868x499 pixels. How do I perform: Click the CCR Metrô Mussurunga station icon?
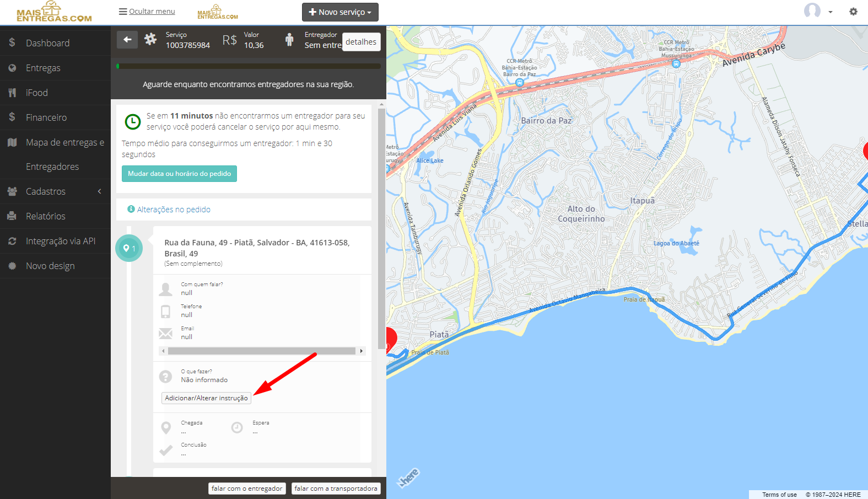[676, 63]
